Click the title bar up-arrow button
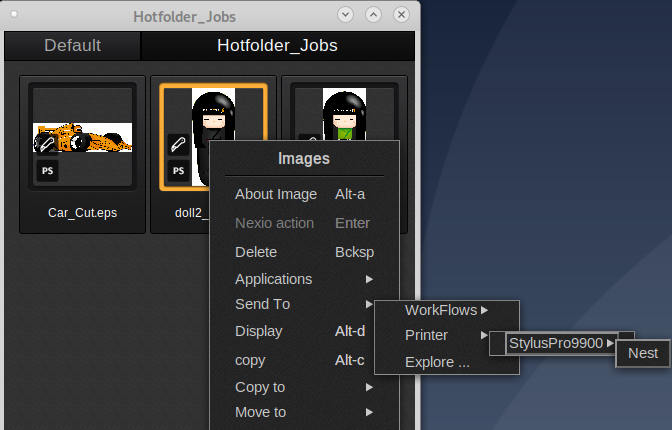672x430 pixels. 373,15
